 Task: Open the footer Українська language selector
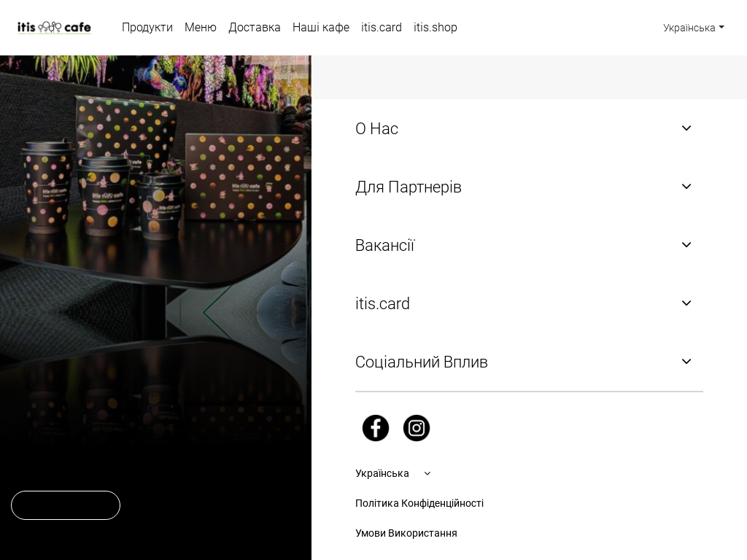coord(393,473)
